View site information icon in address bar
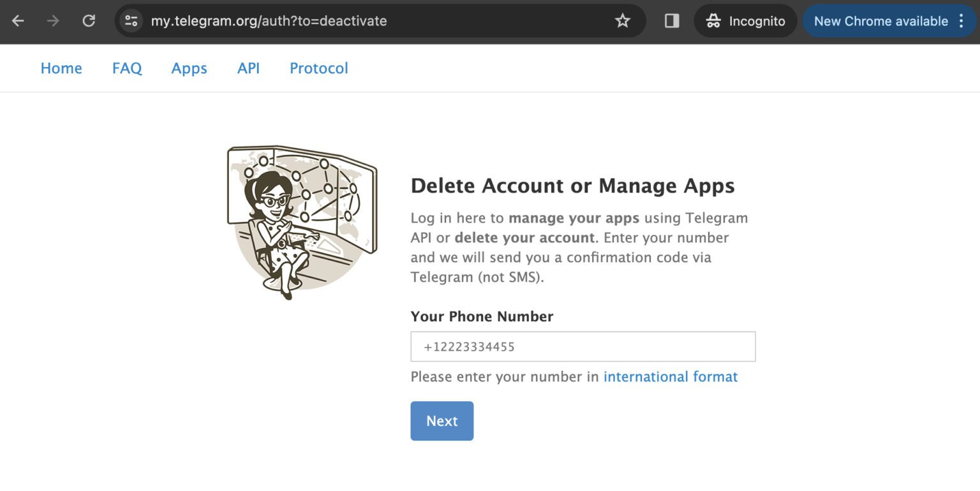Screen dimensions: 980x491 pyautogui.click(x=131, y=21)
